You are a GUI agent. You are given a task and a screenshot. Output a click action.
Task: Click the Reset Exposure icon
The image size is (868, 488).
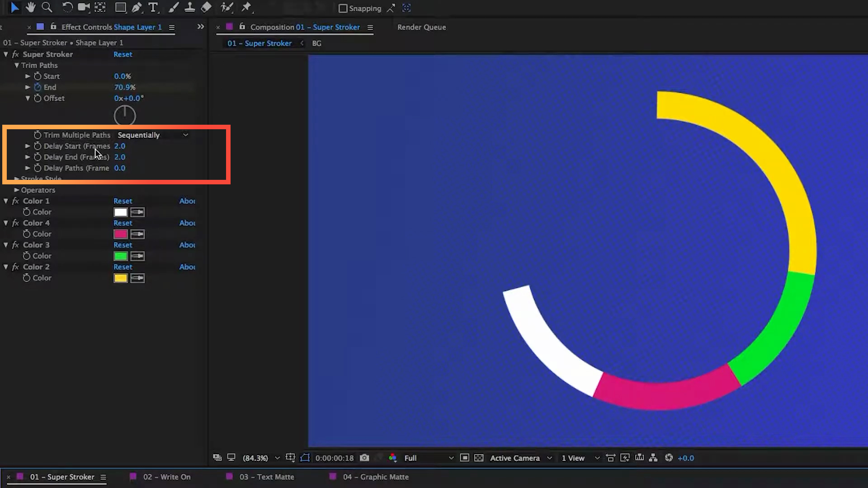(x=669, y=458)
